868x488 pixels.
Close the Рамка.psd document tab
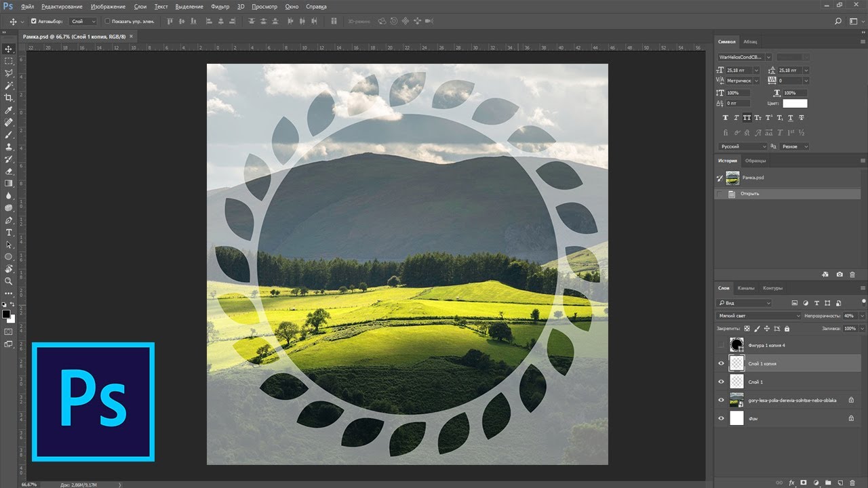[131, 36]
